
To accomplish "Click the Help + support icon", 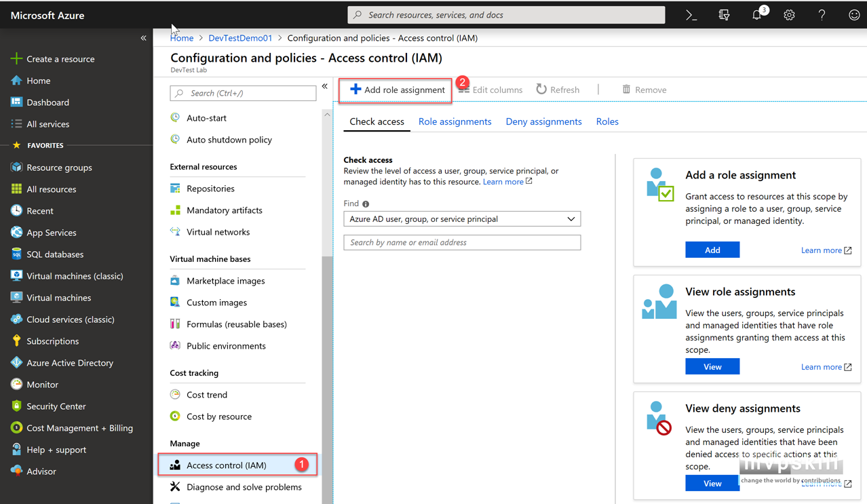I will pos(16,450).
